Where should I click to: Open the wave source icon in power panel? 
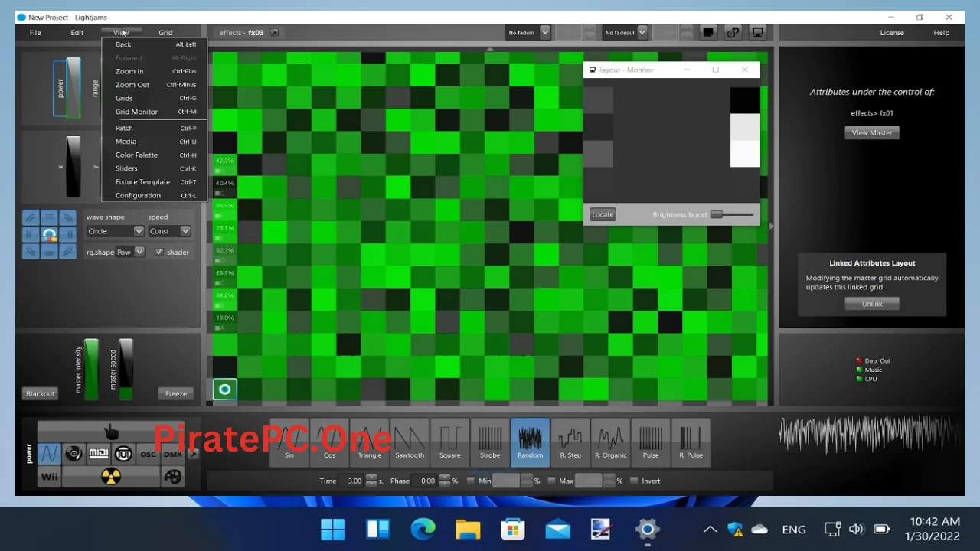click(x=49, y=454)
